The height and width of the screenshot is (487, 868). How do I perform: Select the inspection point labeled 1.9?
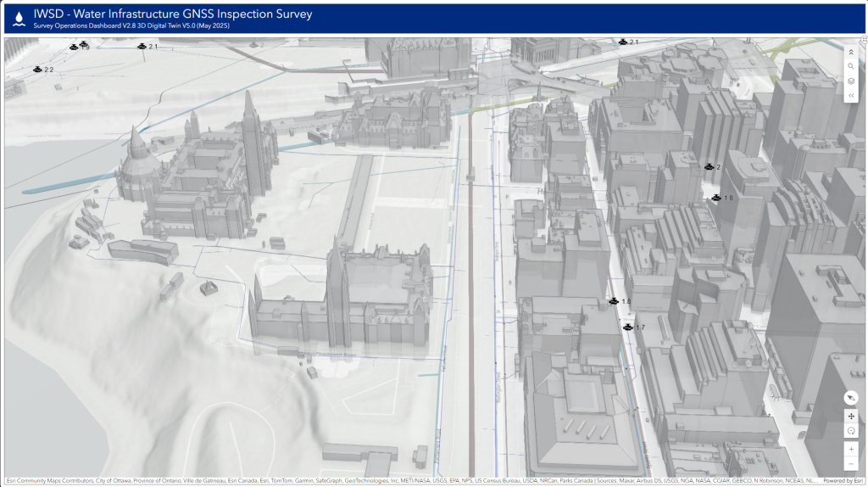(75, 47)
